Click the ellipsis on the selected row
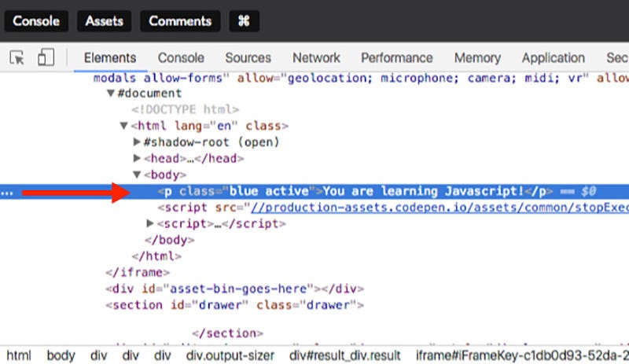 click(x=7, y=193)
